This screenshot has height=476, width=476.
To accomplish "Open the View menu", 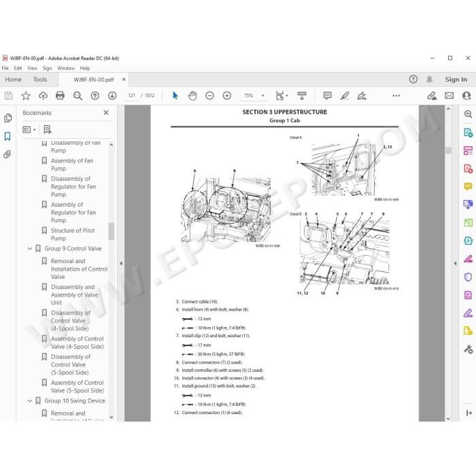I will [x=32, y=68].
